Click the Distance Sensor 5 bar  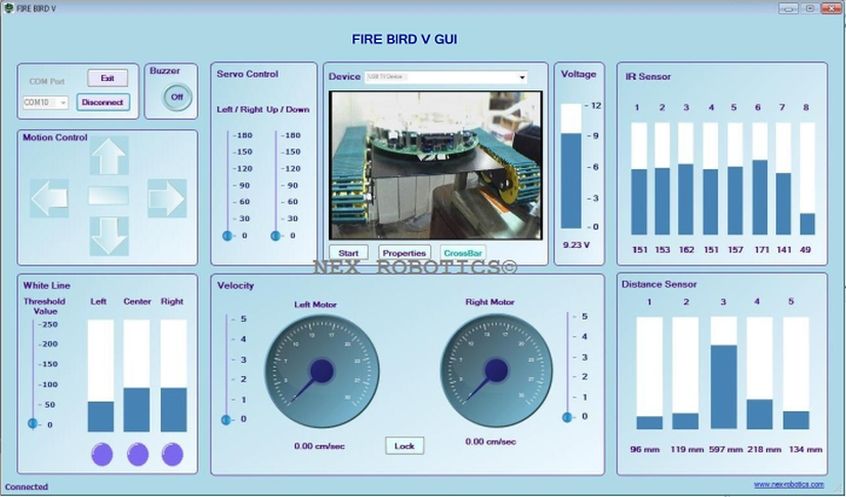796,373
